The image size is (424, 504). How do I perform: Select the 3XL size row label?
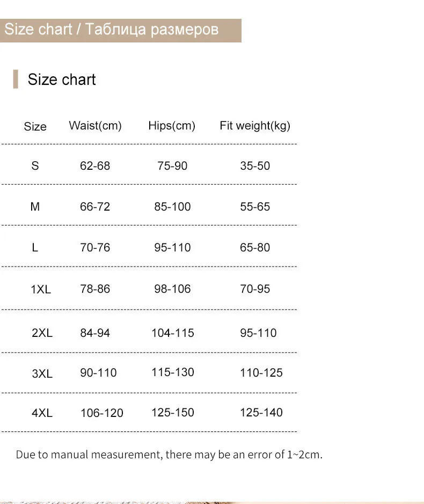[42, 373]
